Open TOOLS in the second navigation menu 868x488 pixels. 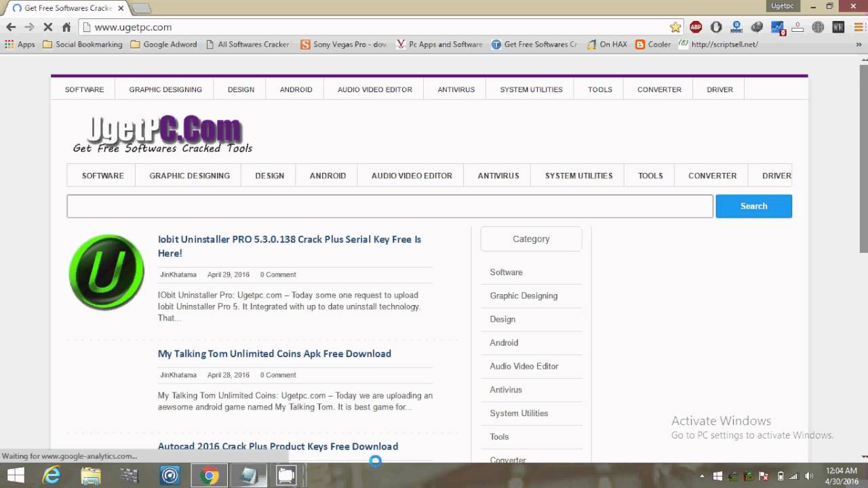pyautogui.click(x=650, y=176)
